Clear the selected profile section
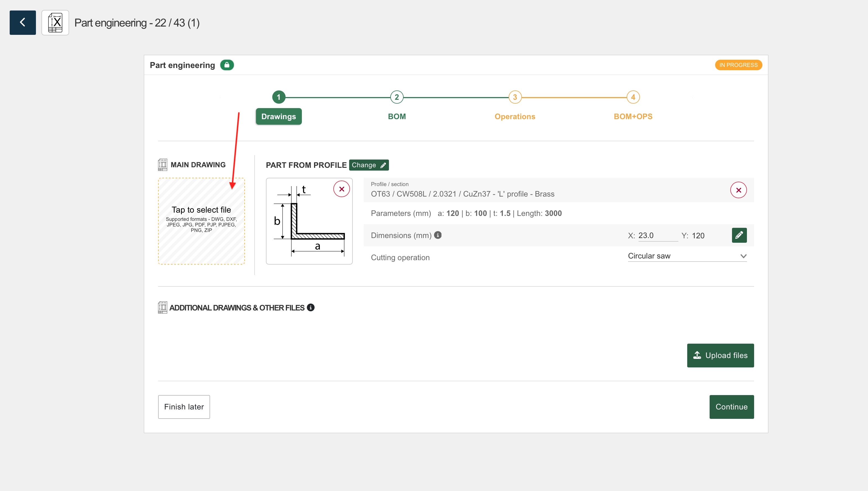868x491 pixels. (738, 190)
